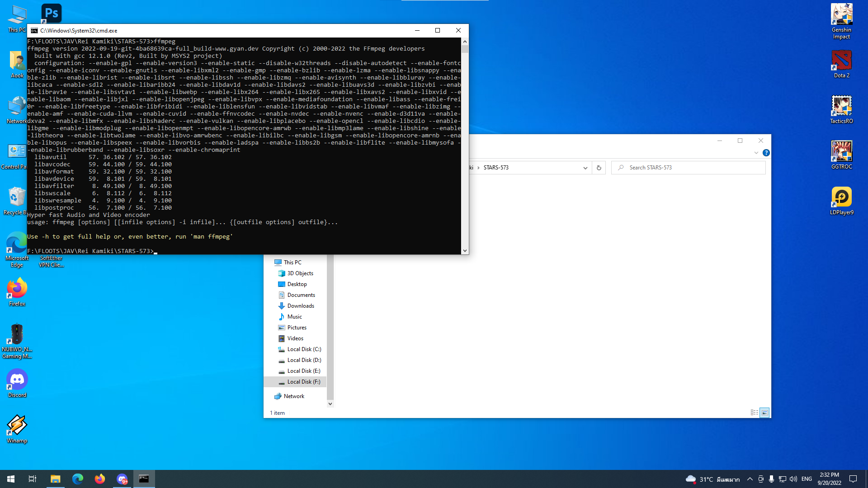Viewport: 868px width, 488px height.
Task: Open the Discord taskbar icon
Action: coord(122,479)
